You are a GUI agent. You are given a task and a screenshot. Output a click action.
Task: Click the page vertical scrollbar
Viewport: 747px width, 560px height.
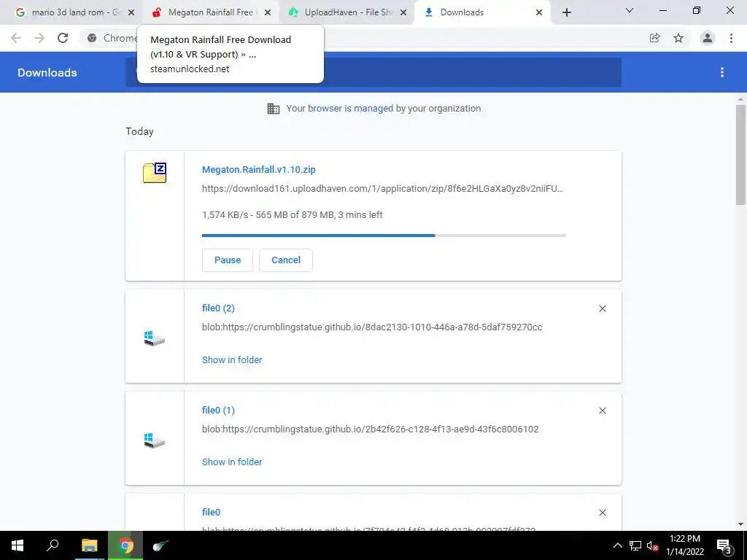740,155
